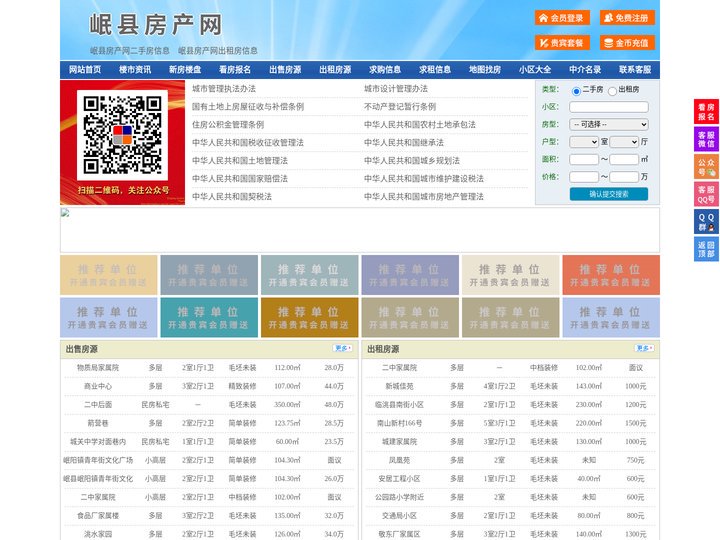The width and height of the screenshot is (720, 540).
Task: Open the 房型 可选择 dropdown
Action: [609, 124]
